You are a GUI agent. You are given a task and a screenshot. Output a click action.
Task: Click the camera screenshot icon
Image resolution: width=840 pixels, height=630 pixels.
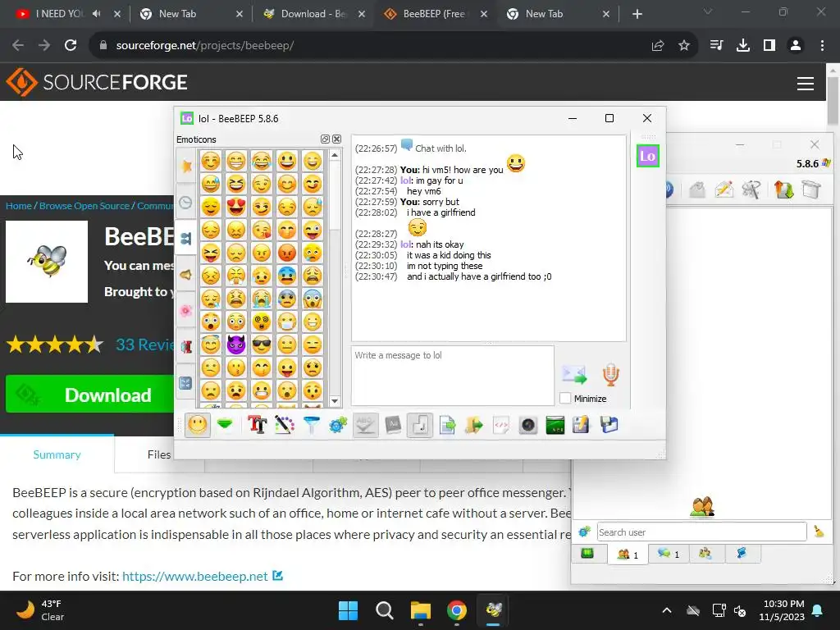click(x=527, y=426)
